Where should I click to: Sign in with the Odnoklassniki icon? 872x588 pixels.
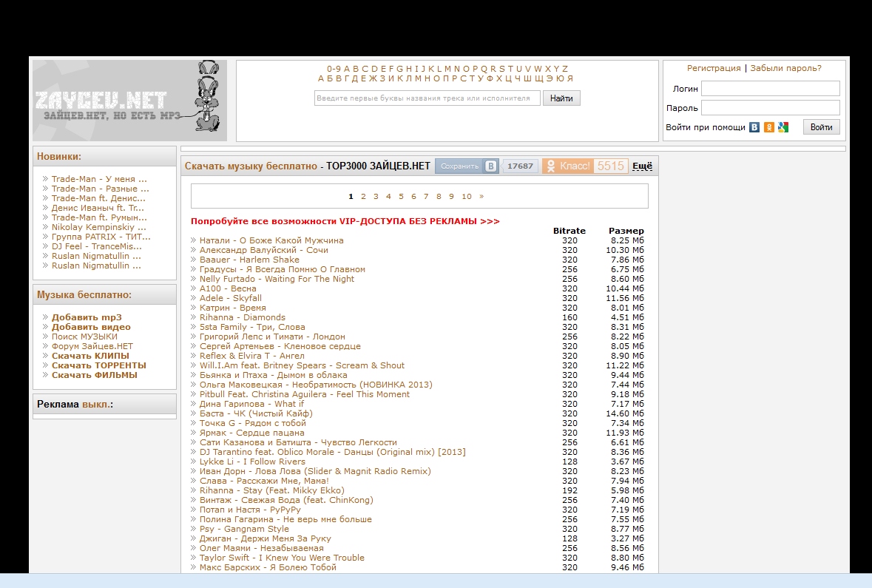pyautogui.click(x=769, y=127)
